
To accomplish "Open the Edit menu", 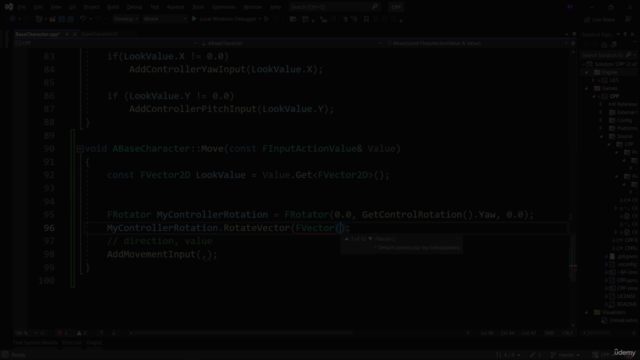I will tap(38, 7).
